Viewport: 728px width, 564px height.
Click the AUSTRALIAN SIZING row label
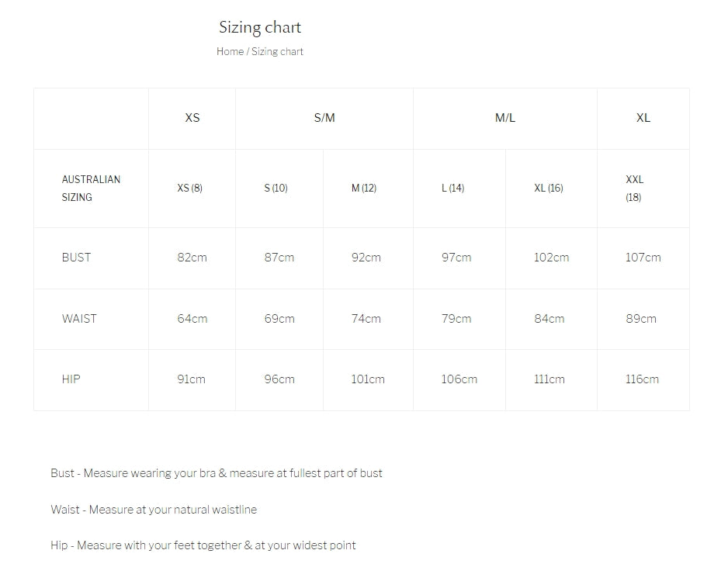[x=91, y=189]
